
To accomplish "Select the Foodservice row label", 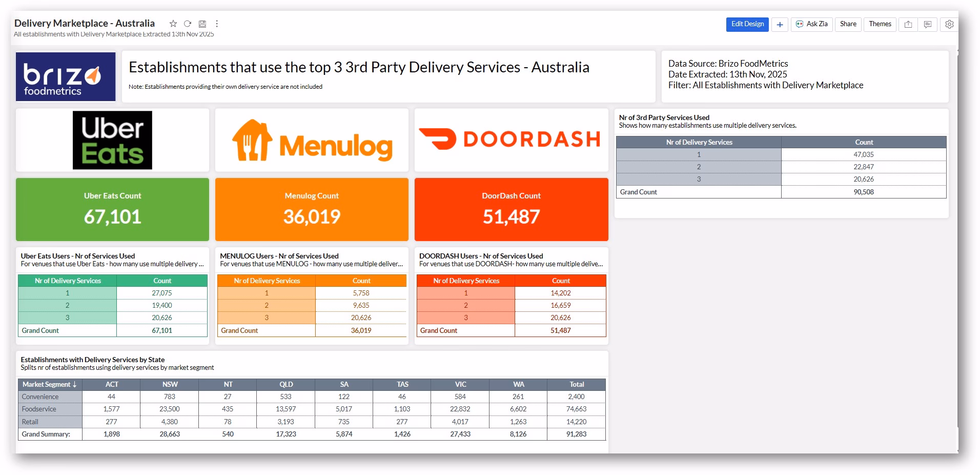I will (x=39, y=409).
